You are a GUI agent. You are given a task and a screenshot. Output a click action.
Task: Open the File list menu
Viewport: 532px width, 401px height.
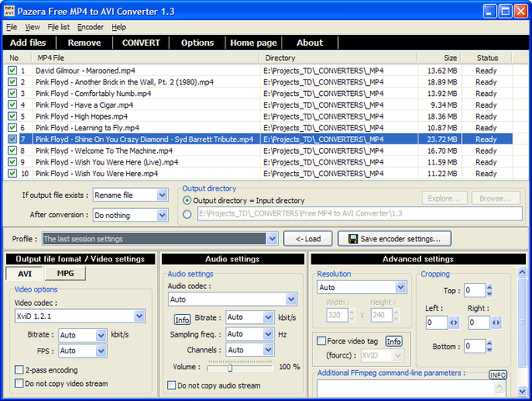click(58, 27)
